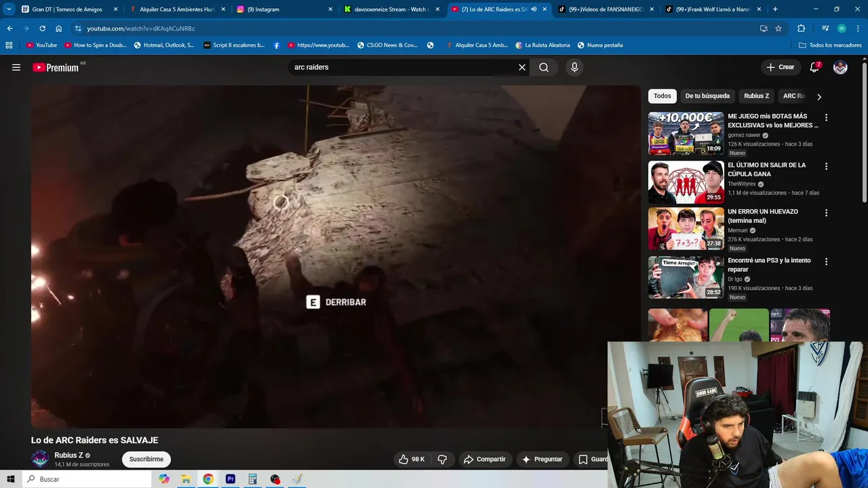Open 'ME JUEGO mis BOTAS' video thumbnail
The height and width of the screenshot is (488, 868).
click(x=686, y=134)
